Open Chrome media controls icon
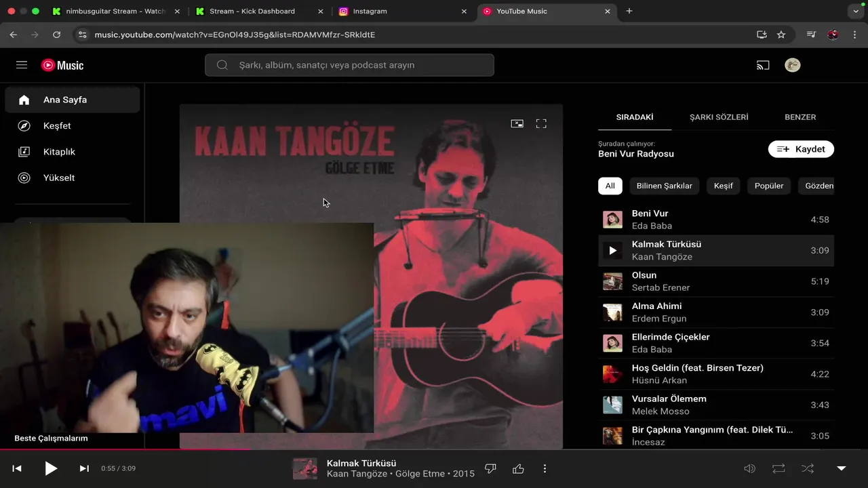Image resolution: width=868 pixels, height=488 pixels. click(x=812, y=35)
